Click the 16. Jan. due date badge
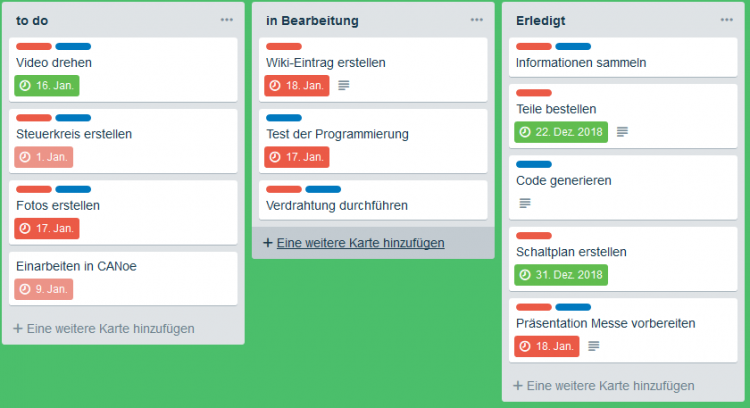This screenshot has width=750, height=408. coord(47,86)
